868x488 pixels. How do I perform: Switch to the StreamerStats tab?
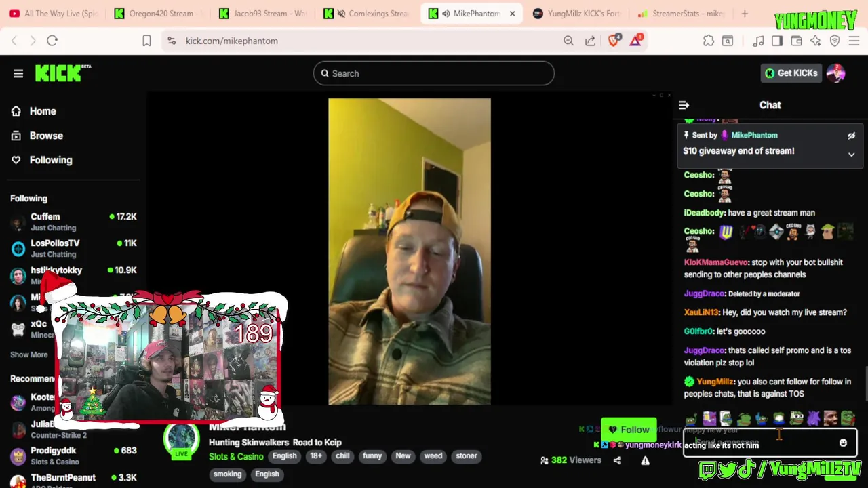tap(680, 14)
